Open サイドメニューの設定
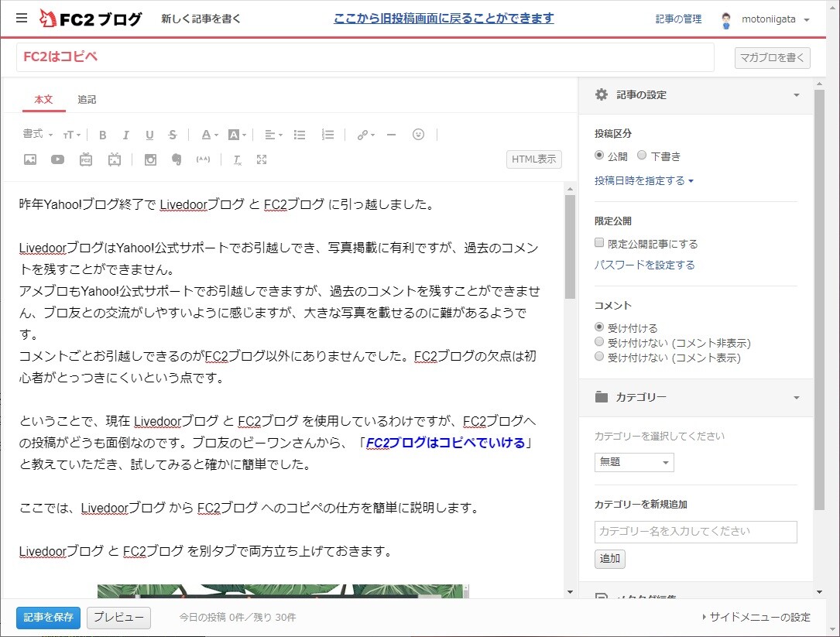This screenshot has height=637, width=840. click(x=756, y=617)
